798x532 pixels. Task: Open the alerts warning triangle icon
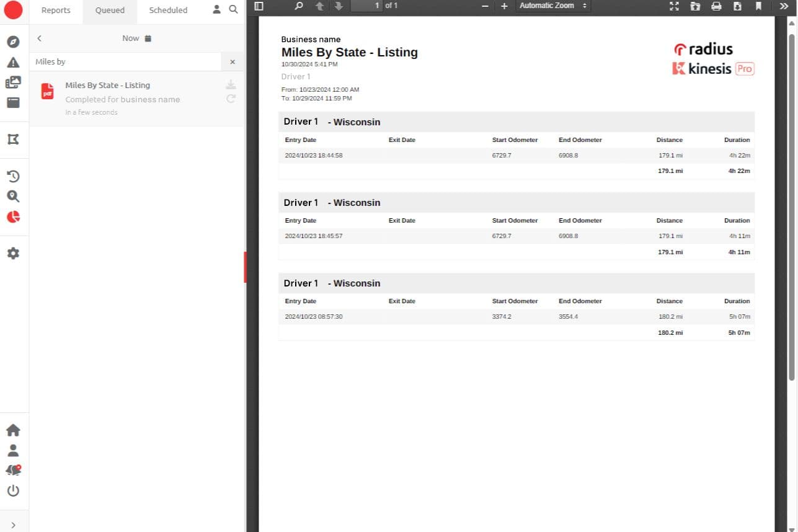point(13,63)
